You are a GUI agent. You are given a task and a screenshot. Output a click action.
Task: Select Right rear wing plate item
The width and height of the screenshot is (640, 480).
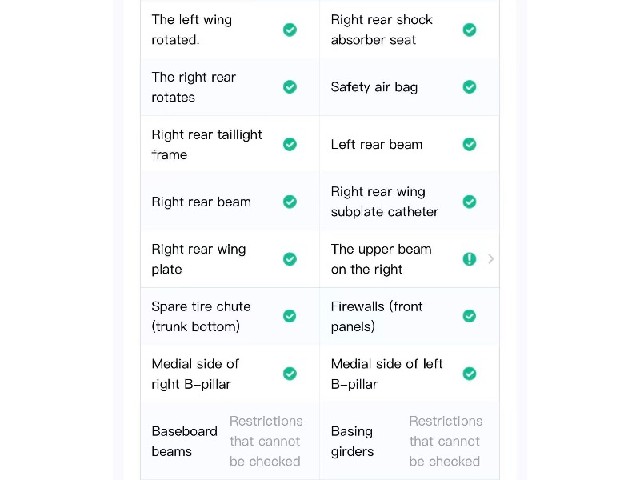tap(230, 259)
